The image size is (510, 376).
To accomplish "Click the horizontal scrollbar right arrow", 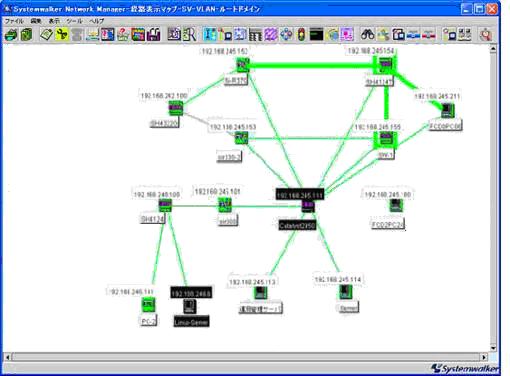I will pyautogui.click(x=484, y=357).
